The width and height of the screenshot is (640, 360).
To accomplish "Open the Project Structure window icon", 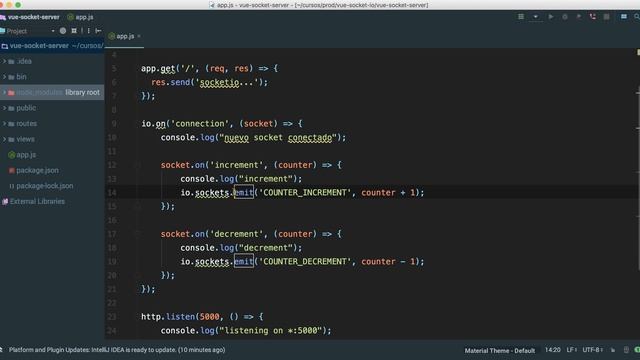I will click(624, 17).
